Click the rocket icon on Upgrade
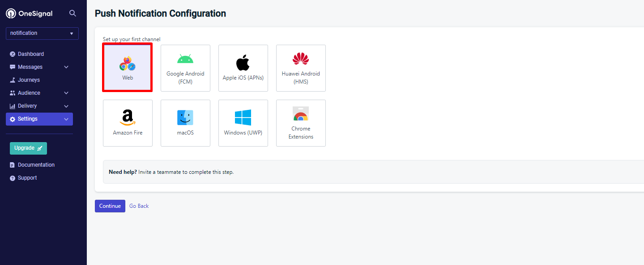Viewport: 644px width, 265px height. (x=40, y=148)
